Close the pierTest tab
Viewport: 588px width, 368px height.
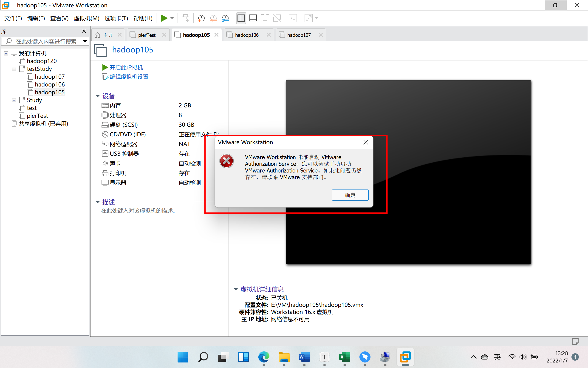click(164, 35)
